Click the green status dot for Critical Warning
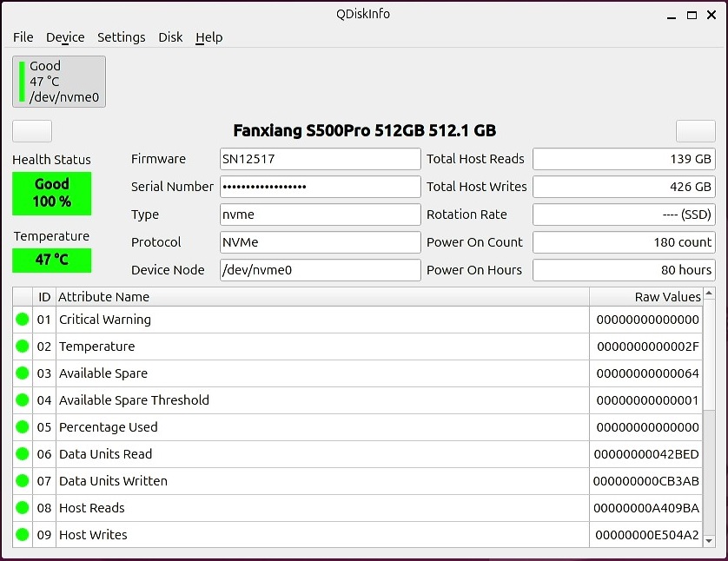 (x=23, y=320)
